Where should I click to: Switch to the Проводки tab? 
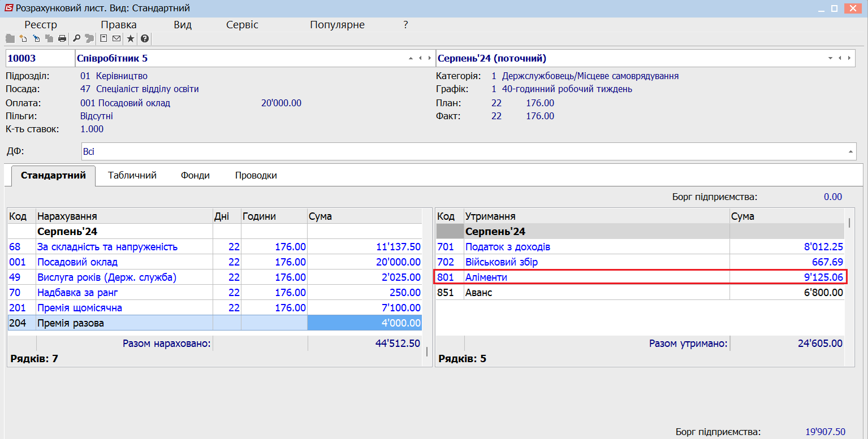click(x=256, y=175)
